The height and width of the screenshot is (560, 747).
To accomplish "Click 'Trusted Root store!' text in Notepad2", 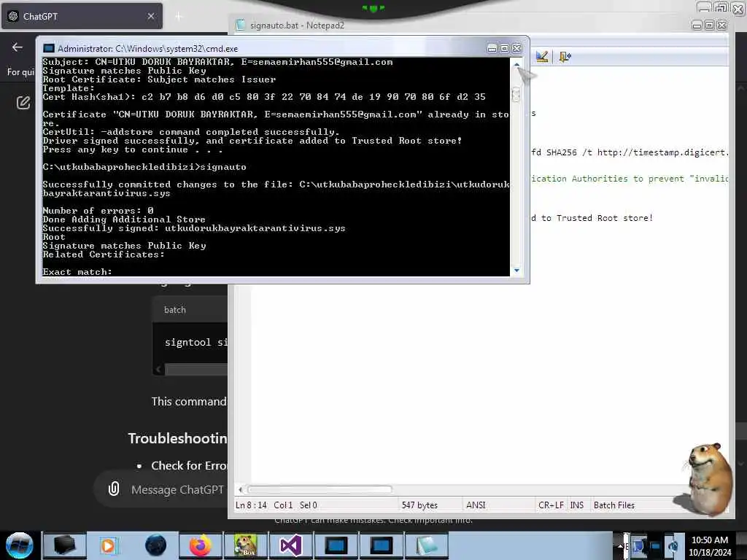I will (x=605, y=218).
